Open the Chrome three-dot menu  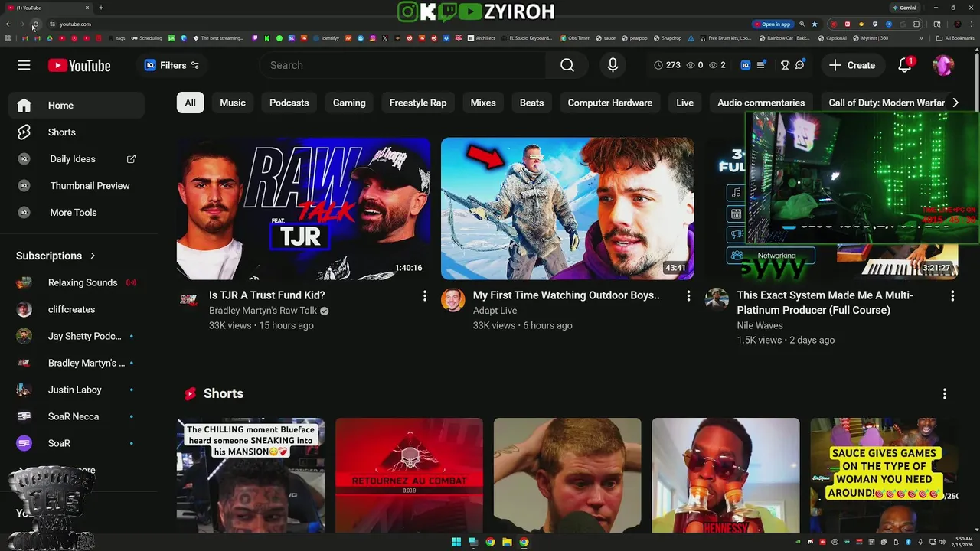pos(970,24)
